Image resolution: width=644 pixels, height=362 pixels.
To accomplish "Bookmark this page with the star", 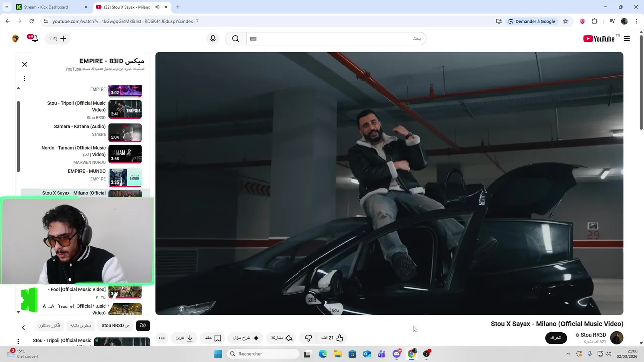I will click(x=566, y=21).
